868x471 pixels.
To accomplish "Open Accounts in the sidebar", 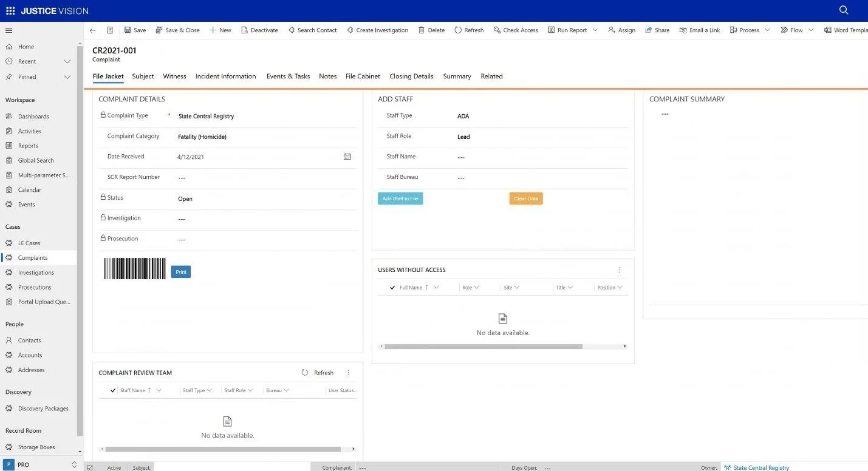I will (x=30, y=355).
